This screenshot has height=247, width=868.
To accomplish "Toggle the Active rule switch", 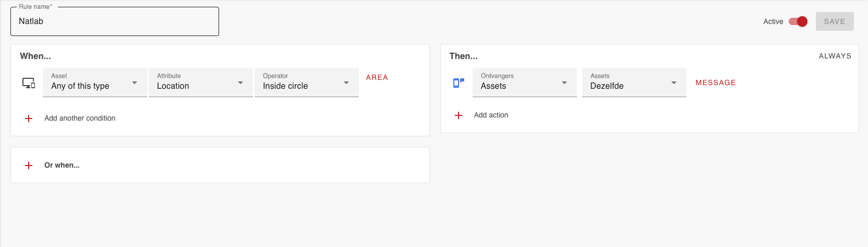I will (x=798, y=21).
